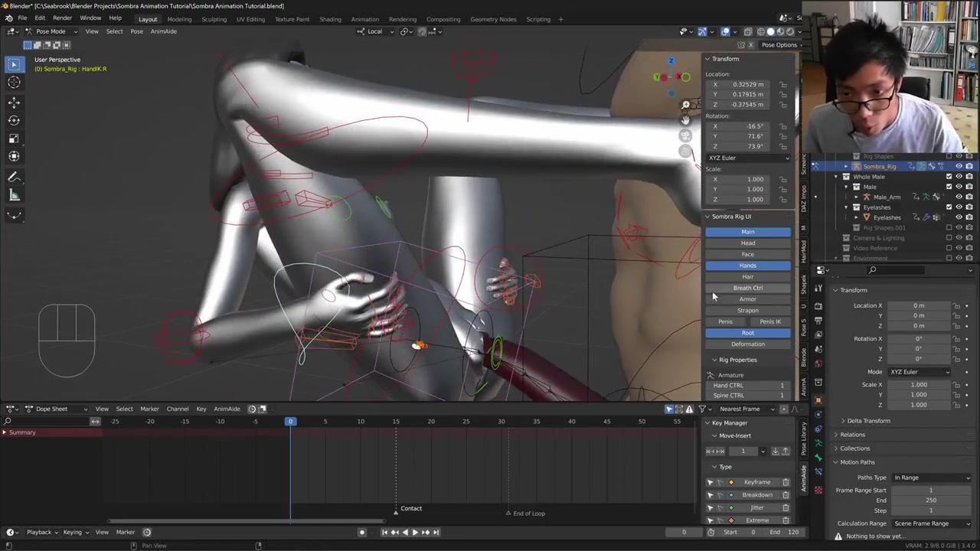Hide Male_Arm using its eye icon
Image resolution: width=980 pixels, height=551 pixels.
959,197
